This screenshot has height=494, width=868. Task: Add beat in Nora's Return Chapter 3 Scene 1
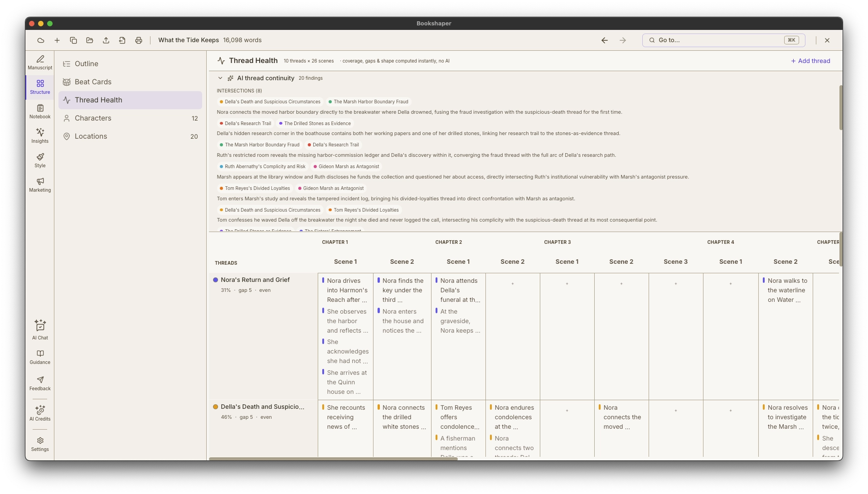[x=567, y=284]
